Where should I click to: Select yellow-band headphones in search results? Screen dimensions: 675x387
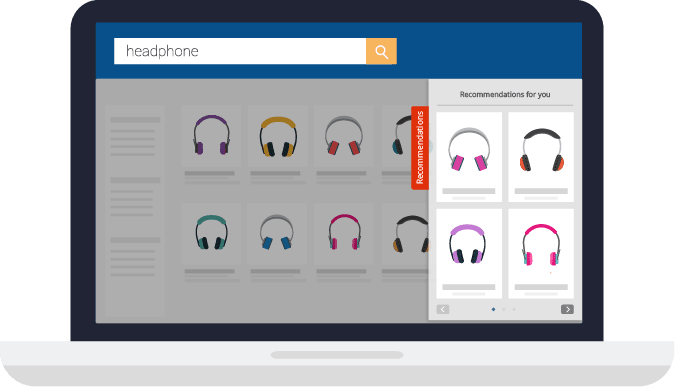tap(278, 136)
